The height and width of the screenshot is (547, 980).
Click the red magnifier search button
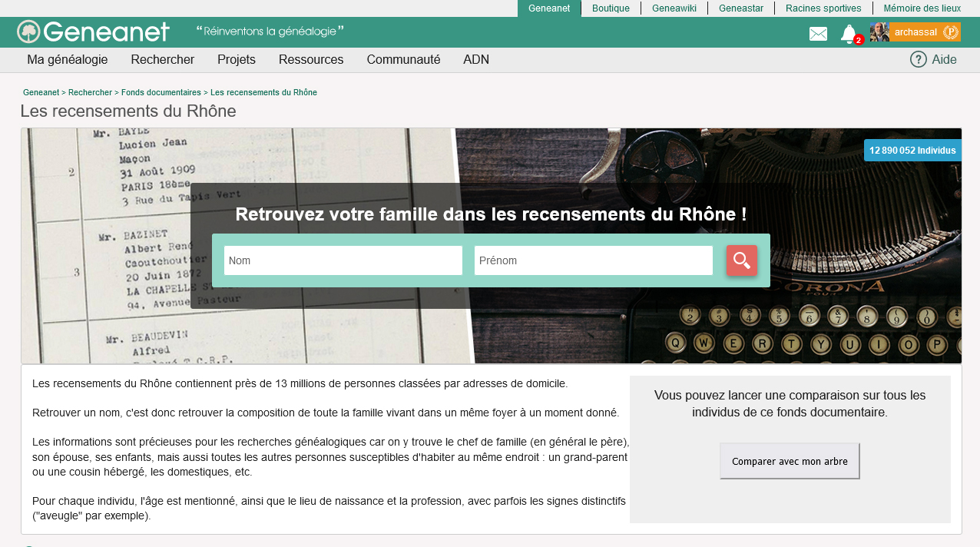(x=742, y=260)
